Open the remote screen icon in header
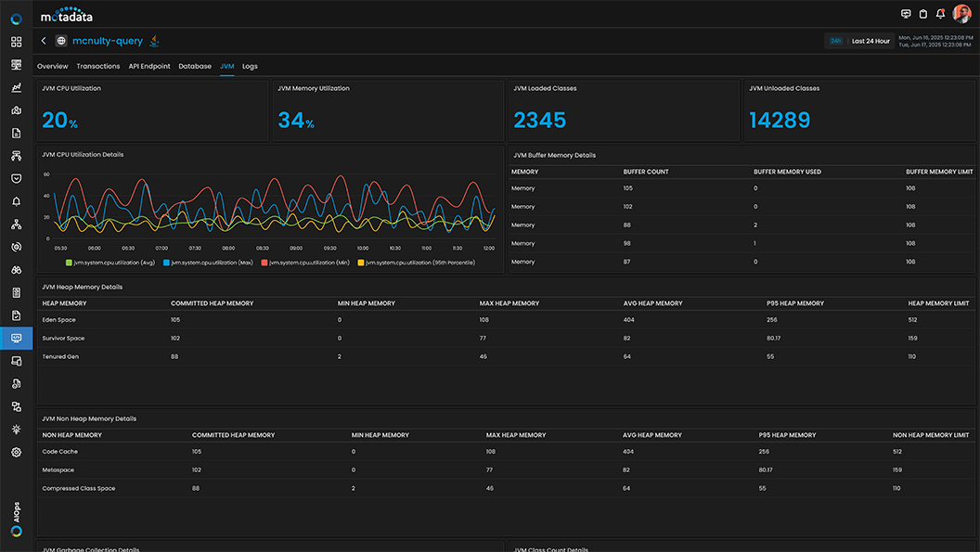The width and height of the screenshot is (980, 552). click(906, 14)
